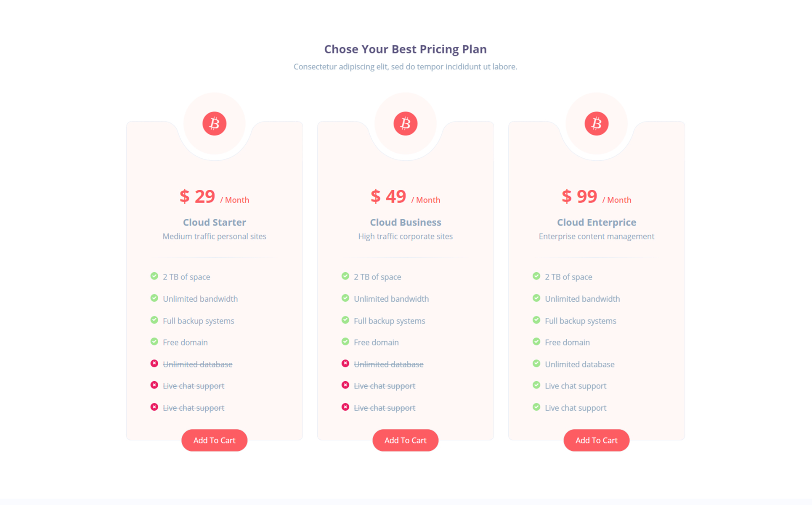Click the Cloud Enterprice plan title
Image resolution: width=812 pixels, height=505 pixels.
click(596, 222)
